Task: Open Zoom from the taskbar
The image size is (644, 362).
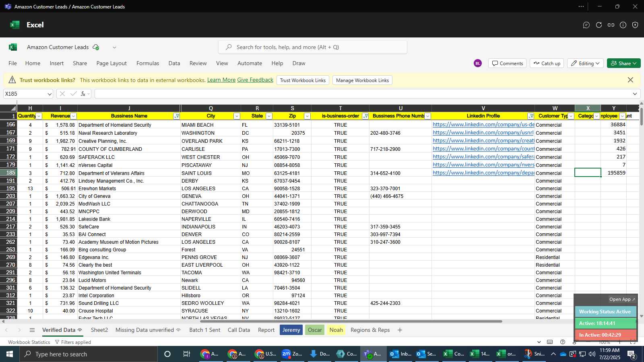Action: click(x=292, y=354)
